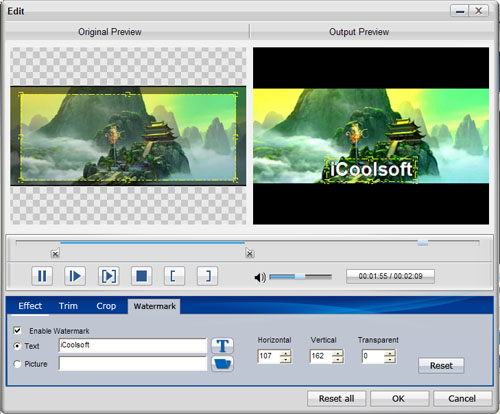500x414 pixels.
Task: Set trim end with right bracket button
Action: tap(207, 276)
